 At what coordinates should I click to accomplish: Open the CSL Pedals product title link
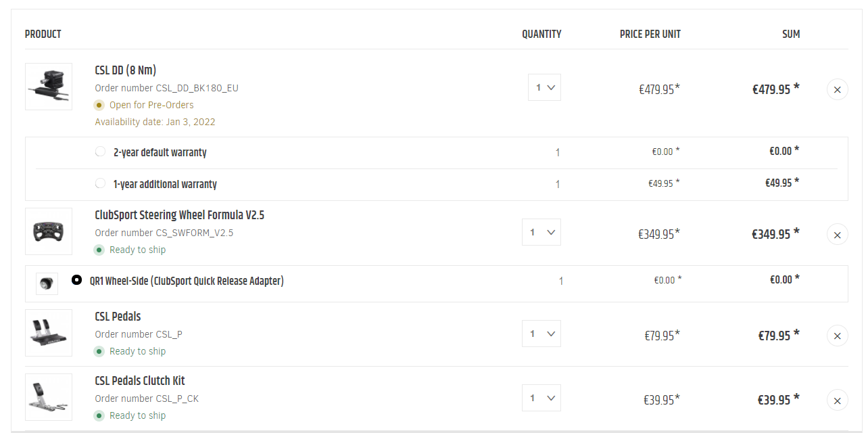(x=118, y=317)
